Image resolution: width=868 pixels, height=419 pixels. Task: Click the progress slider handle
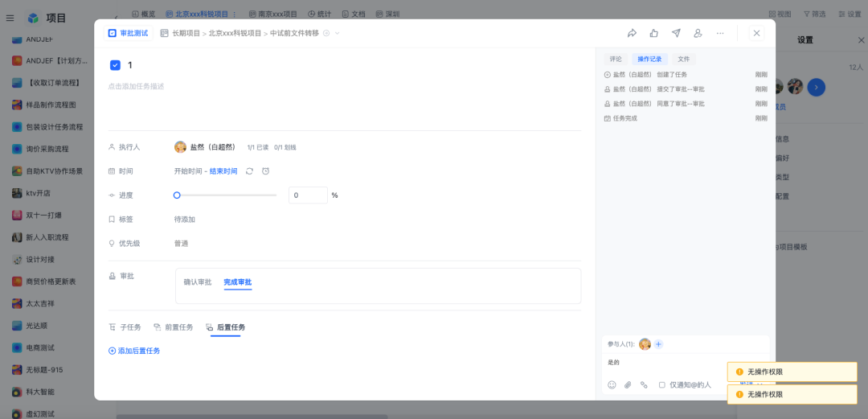(x=177, y=195)
